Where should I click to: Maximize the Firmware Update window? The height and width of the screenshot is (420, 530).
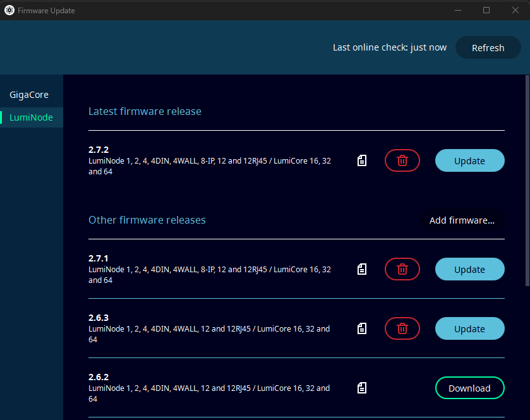pyautogui.click(x=486, y=10)
